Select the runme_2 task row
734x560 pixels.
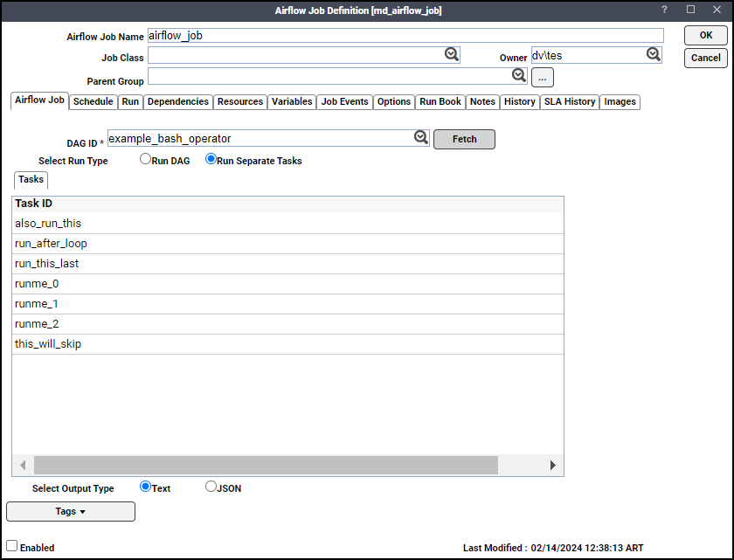tap(287, 324)
